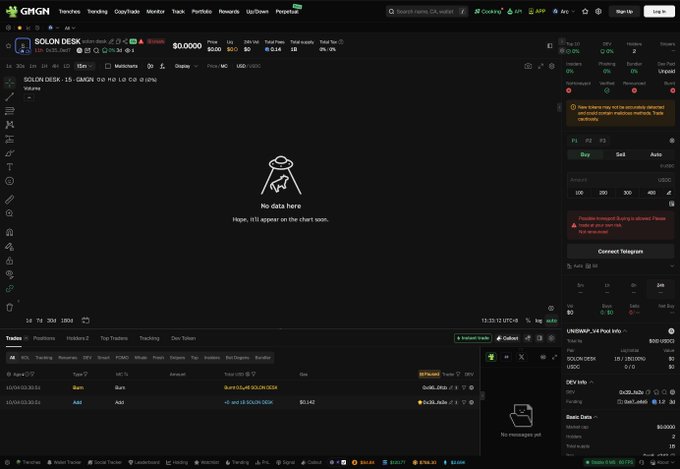Share token icon next to SOLON DESK name

point(125,42)
